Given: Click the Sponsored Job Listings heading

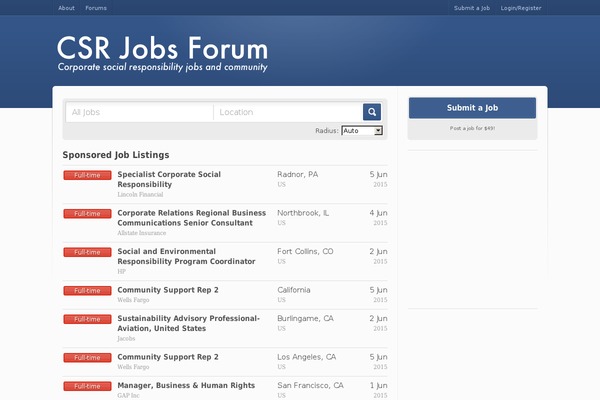Looking at the screenshot, I should coord(116,155).
